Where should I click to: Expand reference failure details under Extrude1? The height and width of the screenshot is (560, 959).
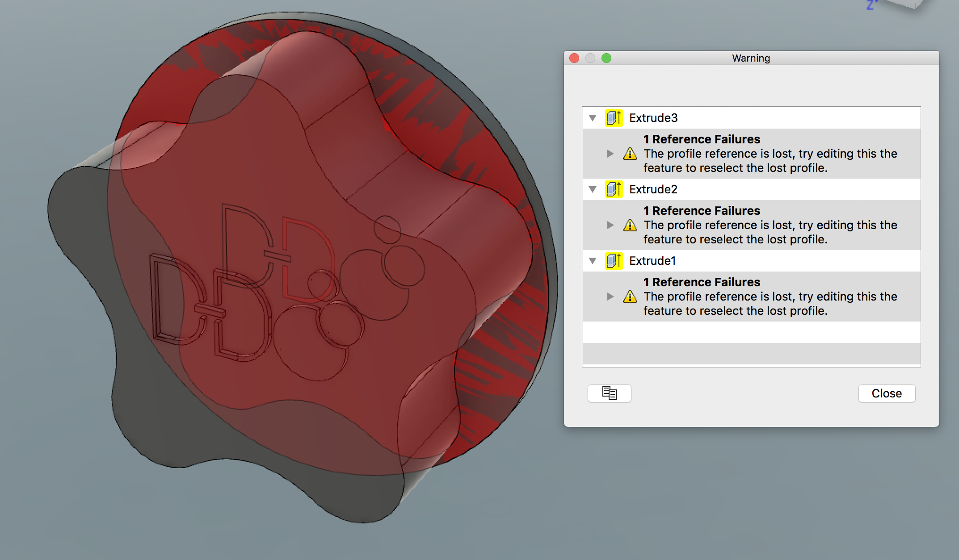(610, 297)
